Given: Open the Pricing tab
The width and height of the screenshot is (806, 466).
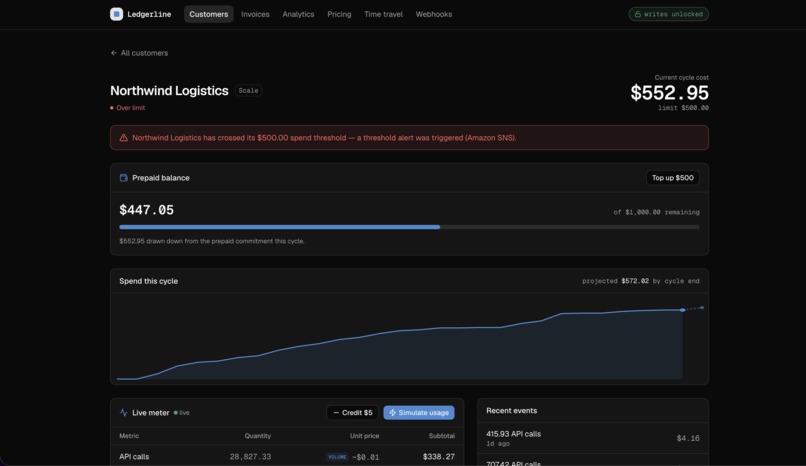Looking at the screenshot, I should pyautogui.click(x=339, y=14).
